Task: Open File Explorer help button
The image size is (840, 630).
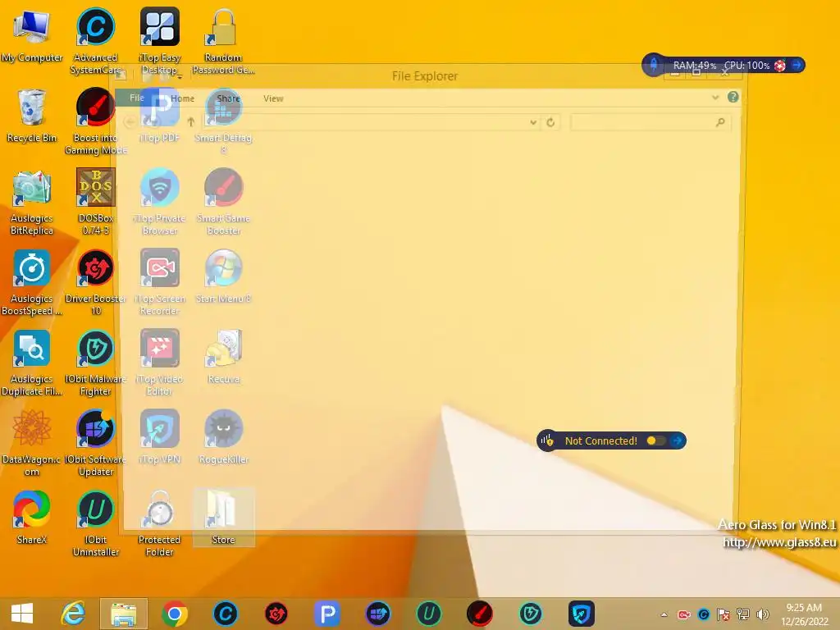Action: (733, 97)
